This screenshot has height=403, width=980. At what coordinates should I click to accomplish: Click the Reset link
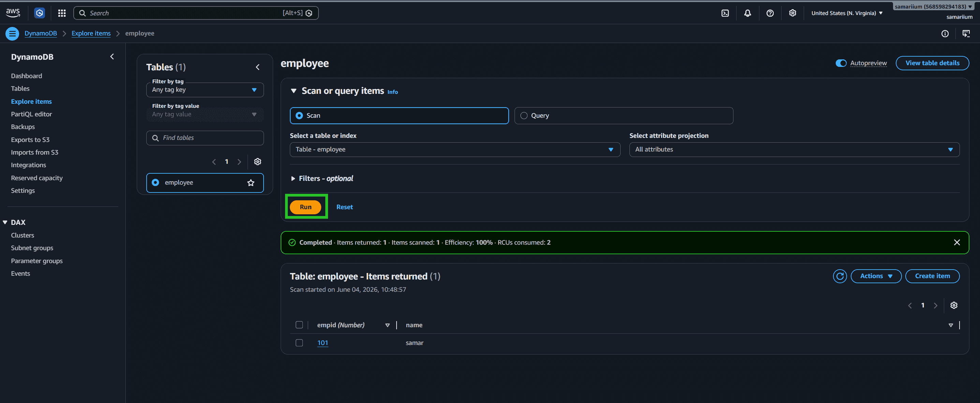[x=344, y=207]
